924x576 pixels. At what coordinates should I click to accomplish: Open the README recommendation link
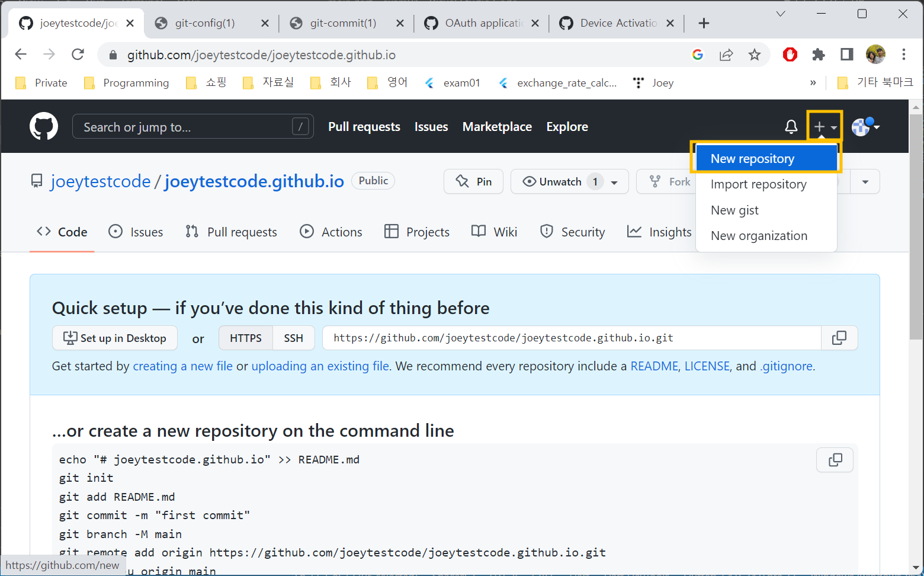coord(654,366)
